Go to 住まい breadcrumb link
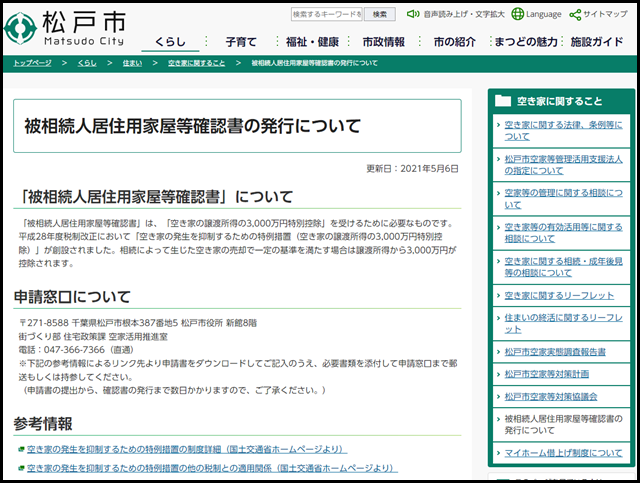 click(132, 63)
